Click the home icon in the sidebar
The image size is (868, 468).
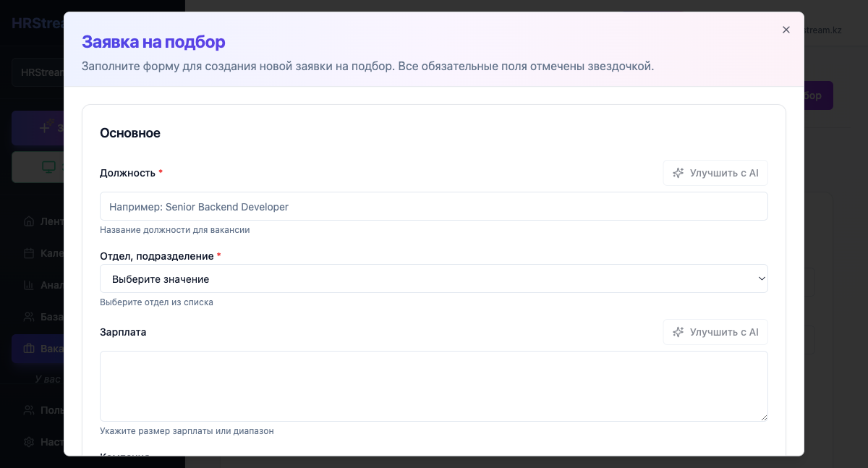(29, 221)
